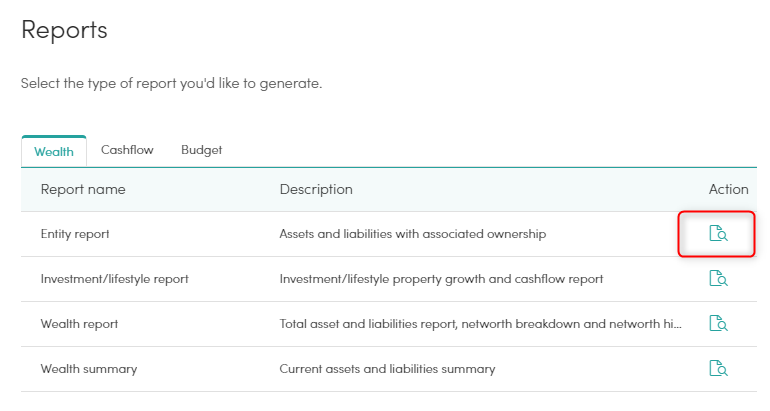Click the Reports page heading
Screen dimensions: 770x411
pos(64,30)
